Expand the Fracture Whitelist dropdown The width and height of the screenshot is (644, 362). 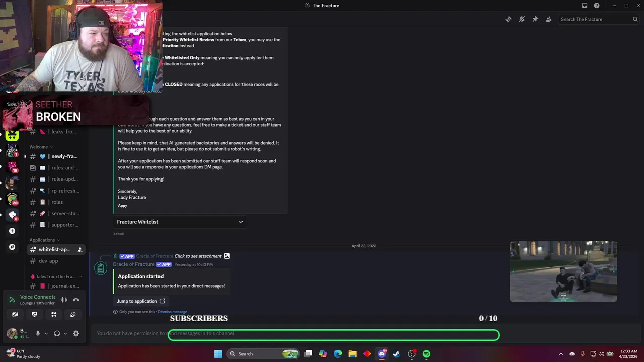180,222
